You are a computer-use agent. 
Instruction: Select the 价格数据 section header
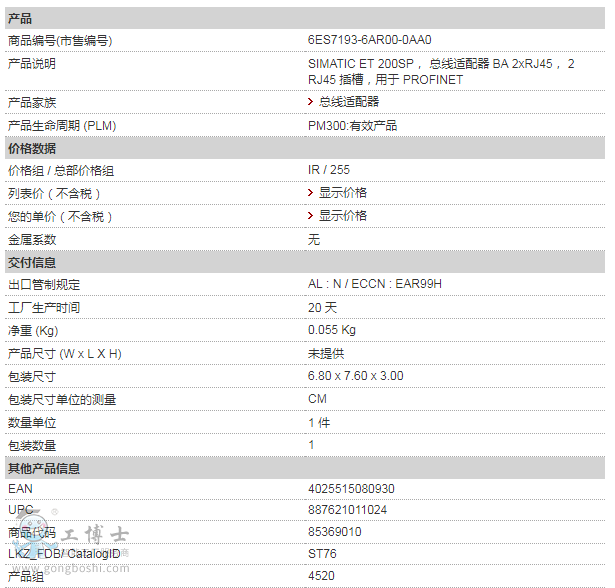305,148
